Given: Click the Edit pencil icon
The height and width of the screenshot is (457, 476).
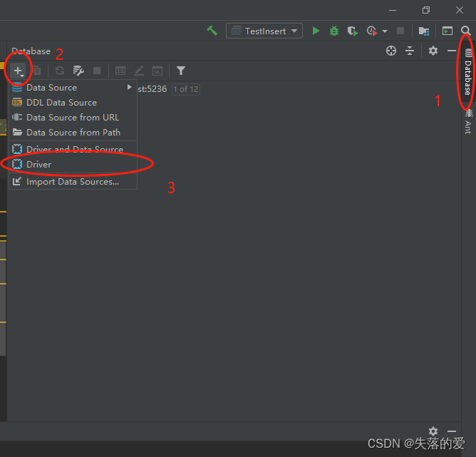Looking at the screenshot, I should click(139, 71).
